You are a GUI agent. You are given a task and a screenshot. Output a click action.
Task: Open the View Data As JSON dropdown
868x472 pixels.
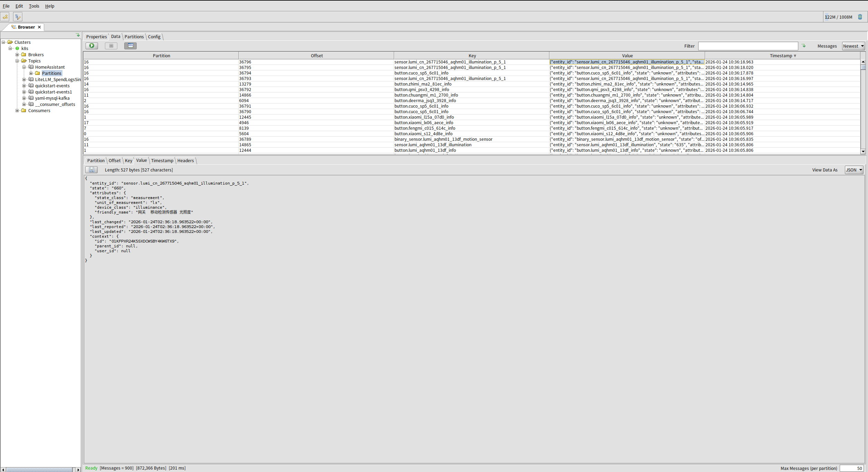point(854,170)
